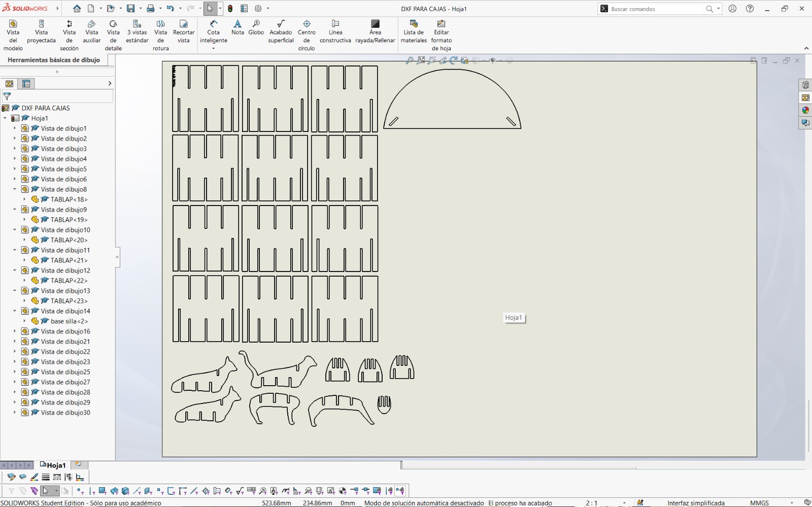Open the forum speech-bubble tab in task pane
812x507 pixels.
(805, 123)
